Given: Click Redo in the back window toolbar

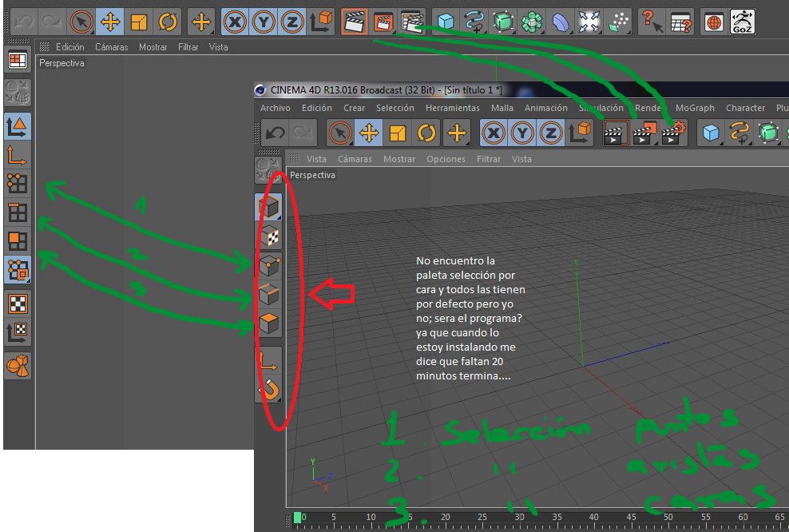Looking at the screenshot, I should coord(52,22).
